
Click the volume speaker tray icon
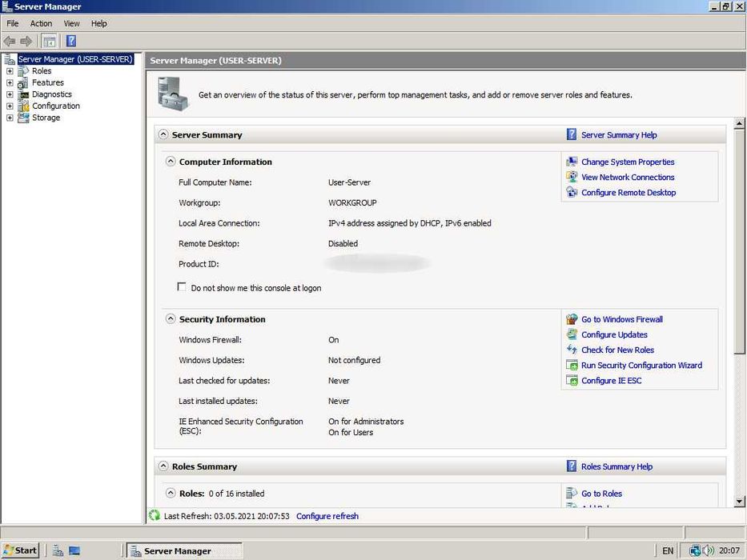point(709,551)
